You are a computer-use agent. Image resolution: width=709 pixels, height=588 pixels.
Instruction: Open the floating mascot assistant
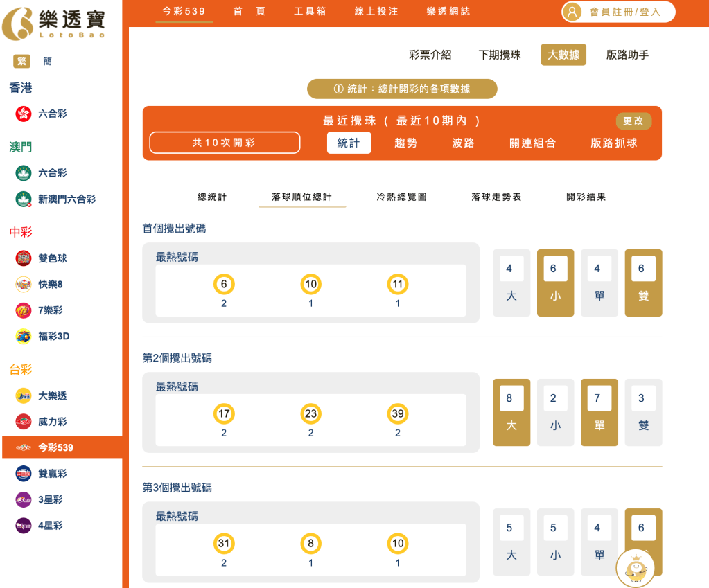634,568
